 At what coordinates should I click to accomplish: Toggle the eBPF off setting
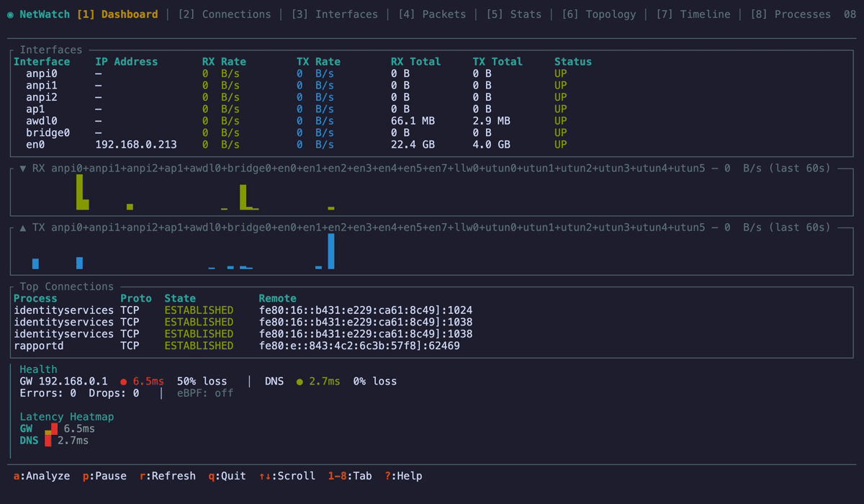pyautogui.click(x=207, y=393)
